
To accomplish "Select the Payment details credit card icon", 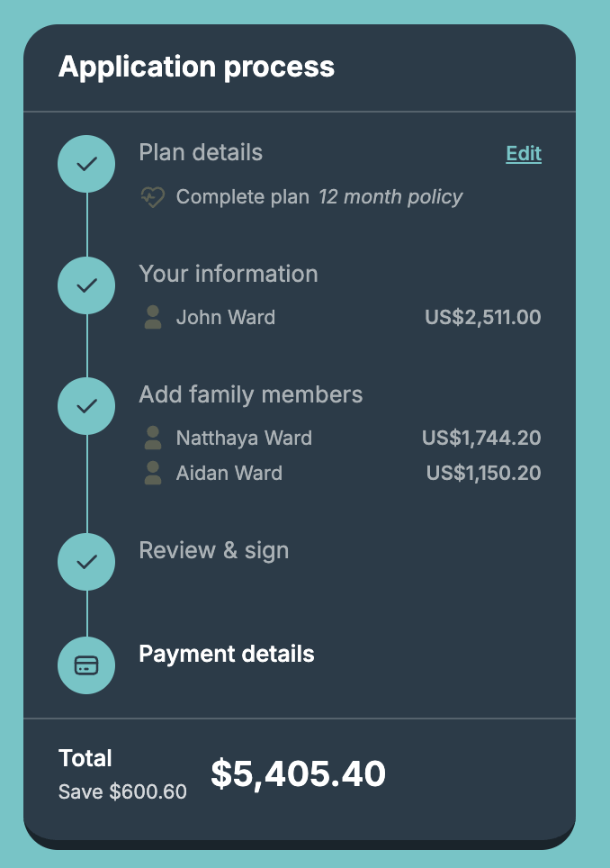I will [86, 665].
